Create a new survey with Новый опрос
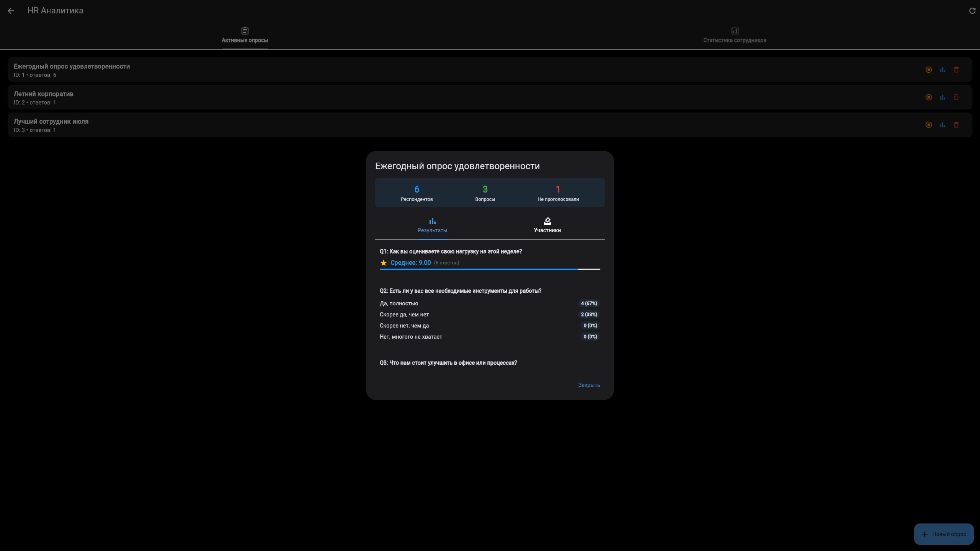Screen dimensions: 980x551 click(x=944, y=534)
